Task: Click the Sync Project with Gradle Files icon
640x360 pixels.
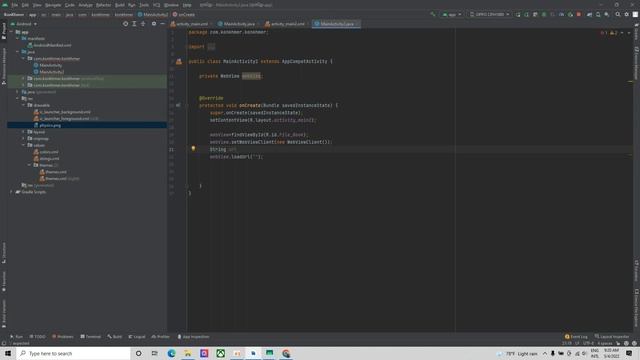Action: click(589, 14)
